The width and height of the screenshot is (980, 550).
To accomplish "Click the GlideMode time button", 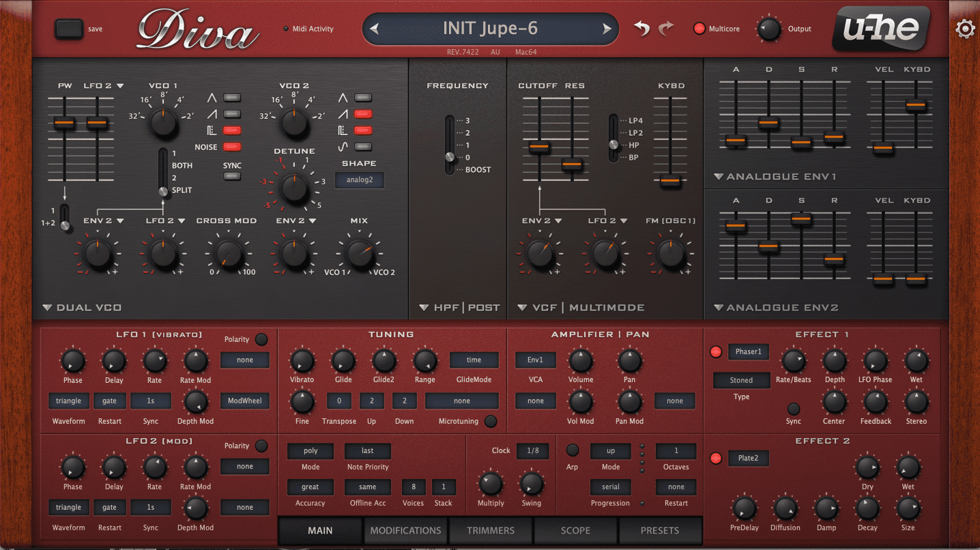I will pyautogui.click(x=474, y=360).
